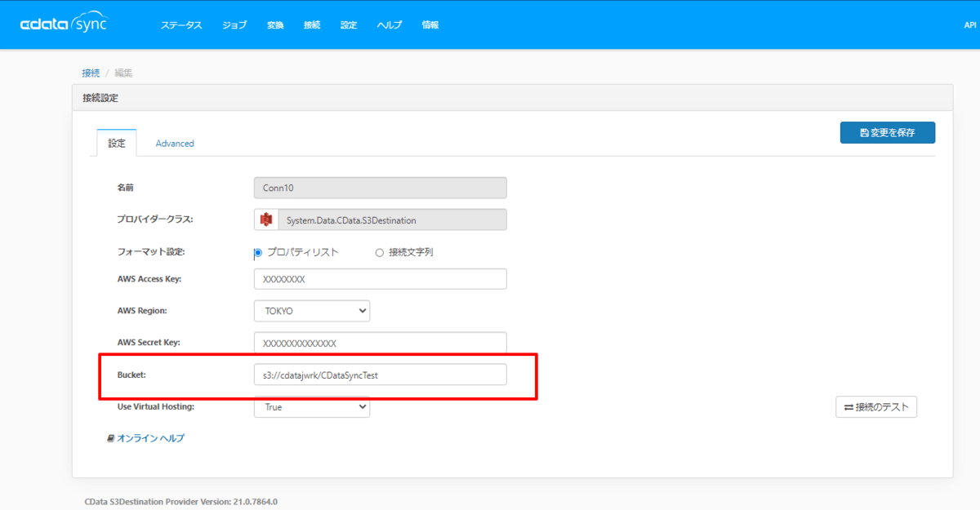Click the Bucket input field
This screenshot has height=510, width=980.
pos(381,375)
